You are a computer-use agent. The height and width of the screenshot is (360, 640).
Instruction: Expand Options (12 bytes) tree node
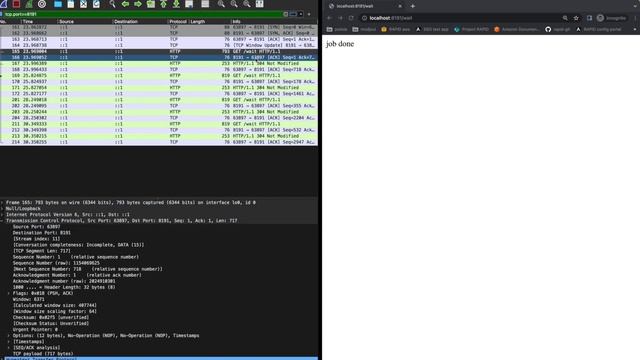[9, 336]
